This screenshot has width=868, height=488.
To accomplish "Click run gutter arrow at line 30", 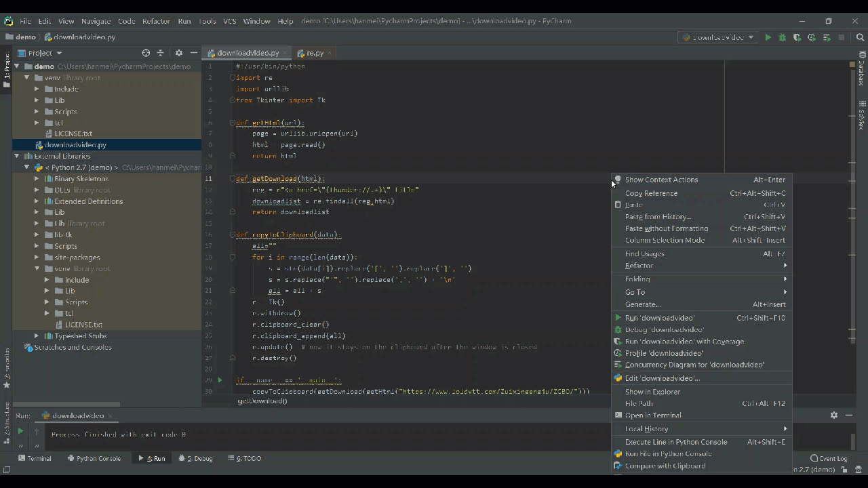I will pyautogui.click(x=220, y=380).
